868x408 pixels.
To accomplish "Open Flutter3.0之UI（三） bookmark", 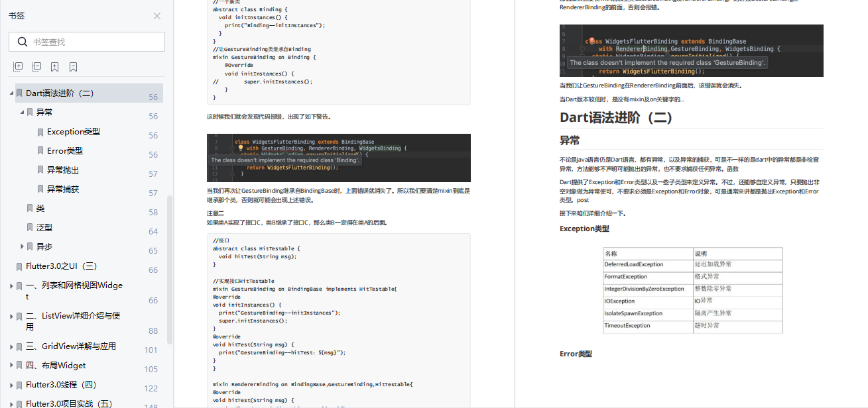I will pyautogui.click(x=62, y=266).
